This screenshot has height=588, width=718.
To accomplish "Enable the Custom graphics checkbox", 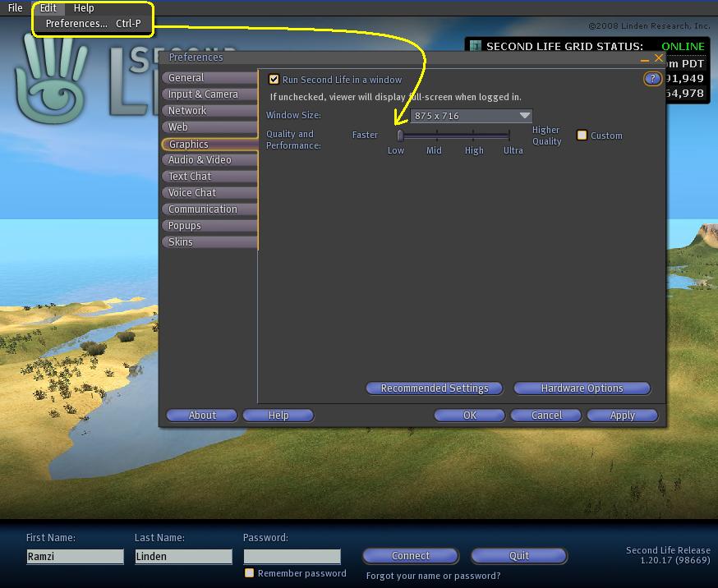I will tap(582, 136).
